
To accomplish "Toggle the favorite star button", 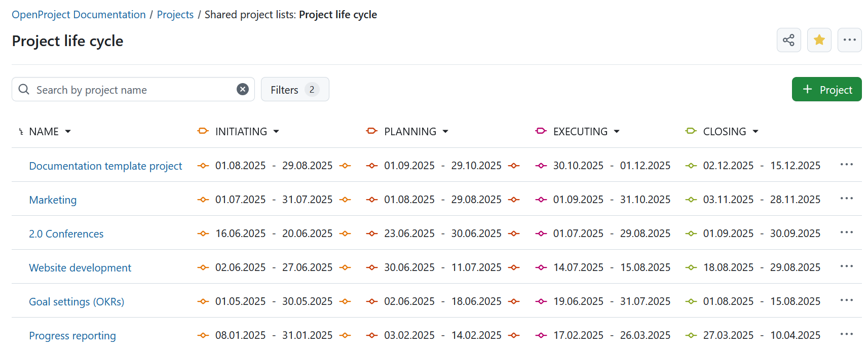I will tap(819, 40).
